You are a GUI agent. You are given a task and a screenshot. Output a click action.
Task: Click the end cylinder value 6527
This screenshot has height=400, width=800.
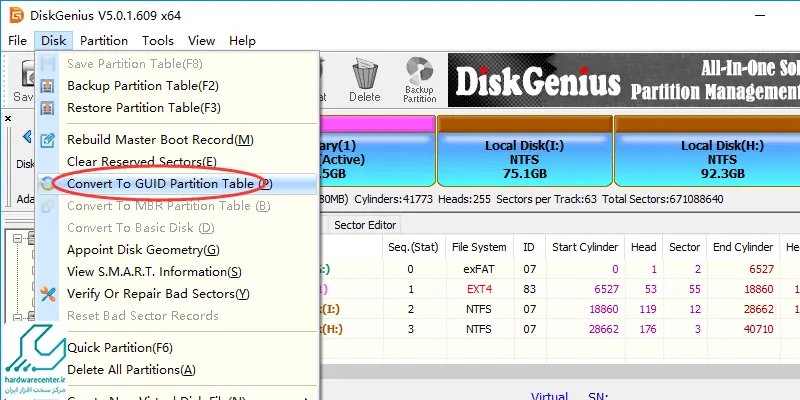point(762,269)
